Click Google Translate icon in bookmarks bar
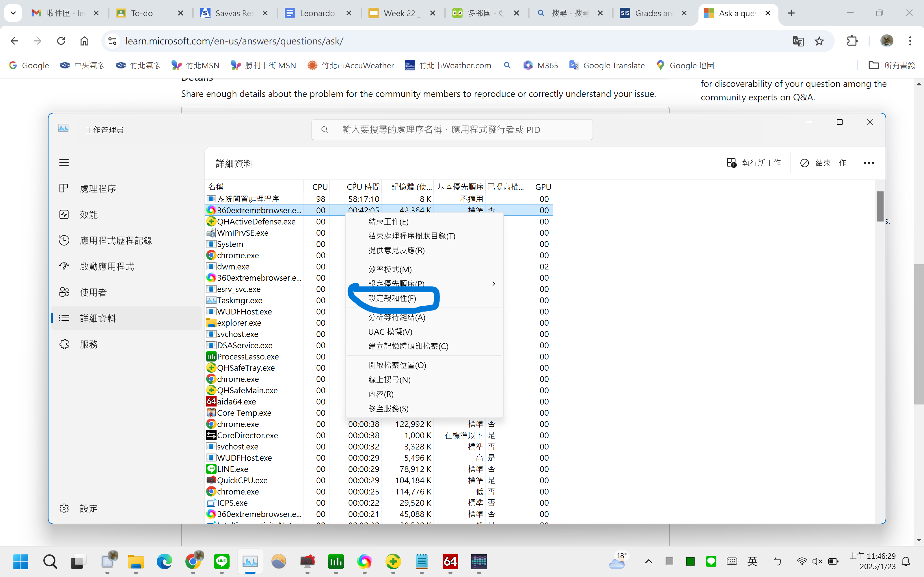Viewport: 924px width, 577px height. 573,65
